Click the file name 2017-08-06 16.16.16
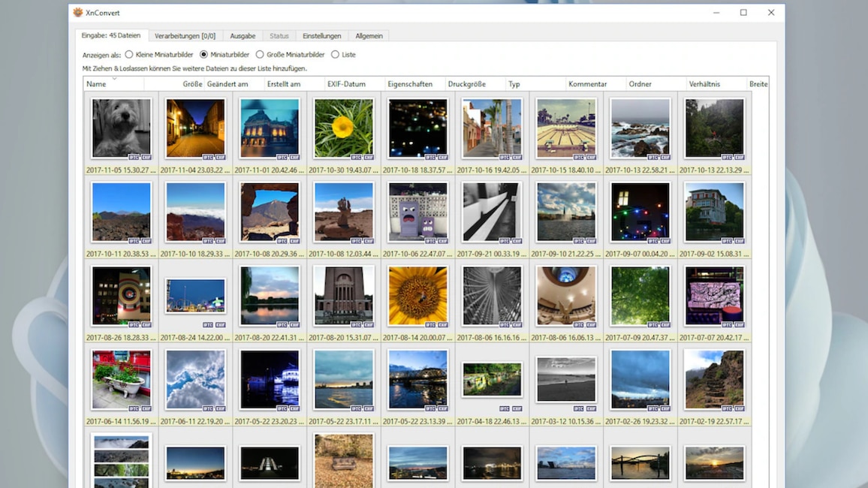 pyautogui.click(x=492, y=338)
